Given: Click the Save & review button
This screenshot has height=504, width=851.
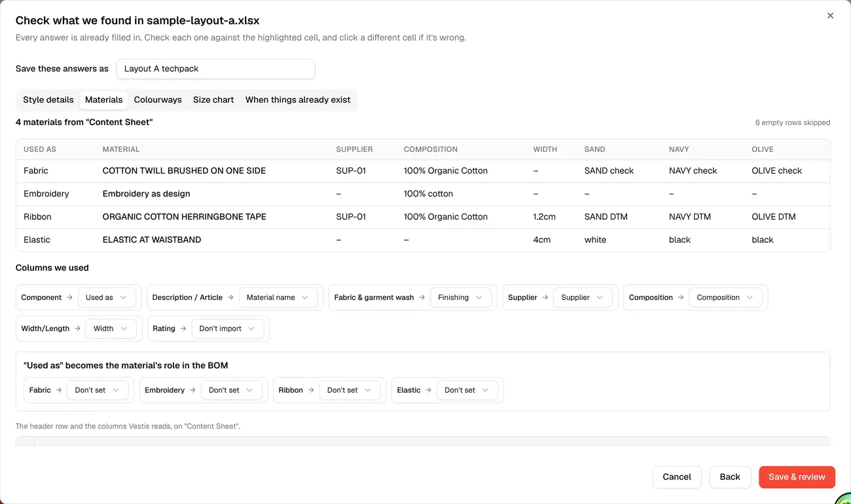Looking at the screenshot, I should click(797, 477).
